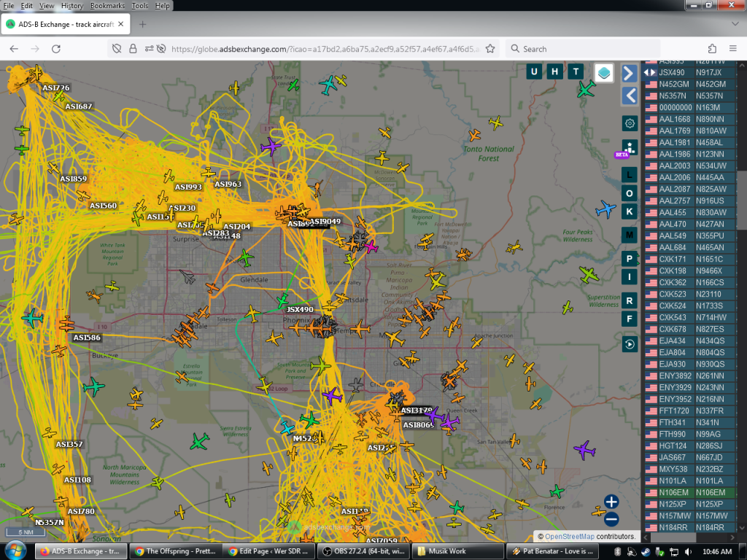Collapse sidebar with left chevron arrow

[x=630, y=96]
